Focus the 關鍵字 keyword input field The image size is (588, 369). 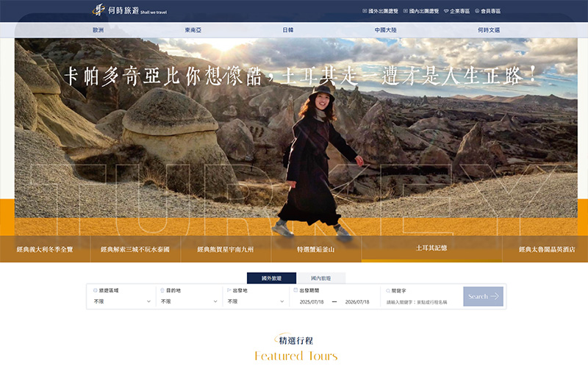422,302
